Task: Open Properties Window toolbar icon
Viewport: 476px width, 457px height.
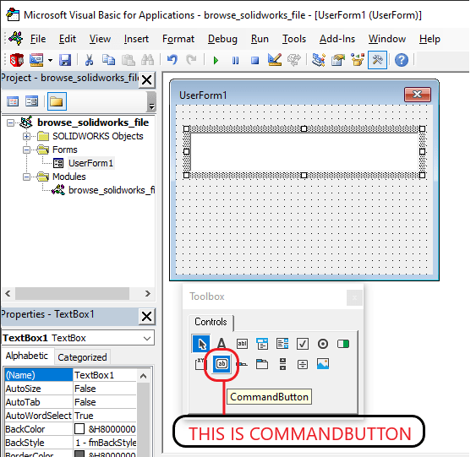Action: (x=338, y=60)
